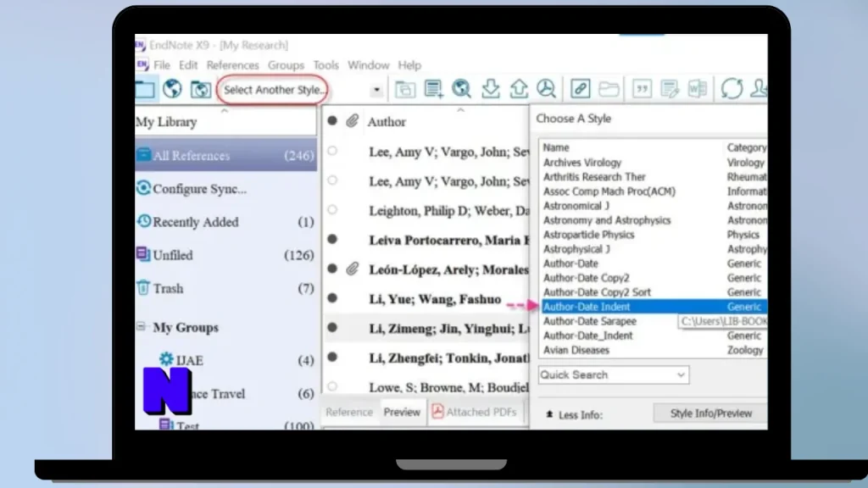
Task: Click the Style Info/Preview button
Action: click(x=711, y=413)
